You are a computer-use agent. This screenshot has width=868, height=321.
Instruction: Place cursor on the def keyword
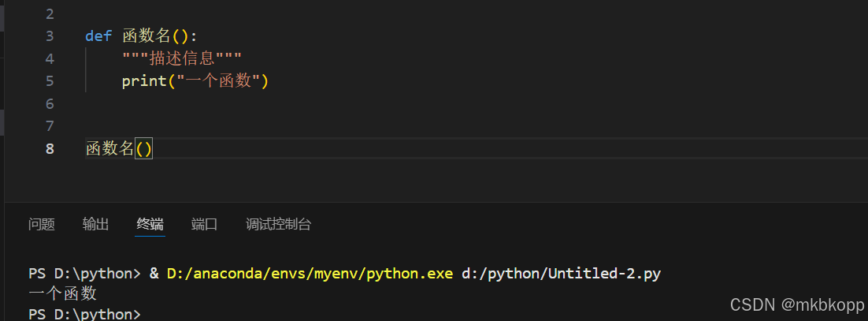98,36
